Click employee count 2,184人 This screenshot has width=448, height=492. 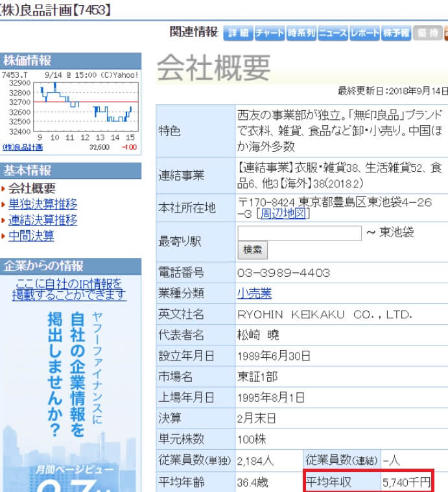point(255,461)
